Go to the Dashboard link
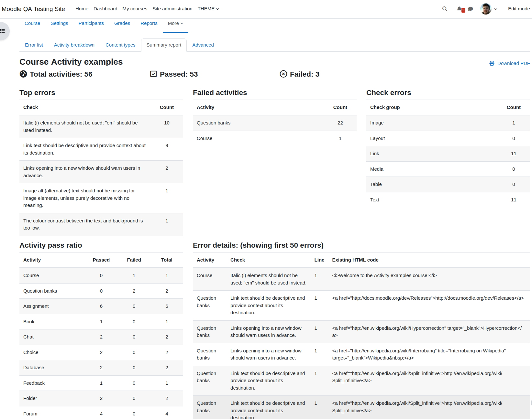 point(105,9)
